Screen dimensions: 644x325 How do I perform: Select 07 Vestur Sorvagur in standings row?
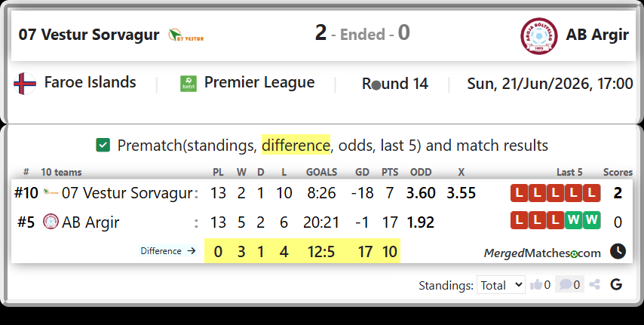click(x=127, y=193)
